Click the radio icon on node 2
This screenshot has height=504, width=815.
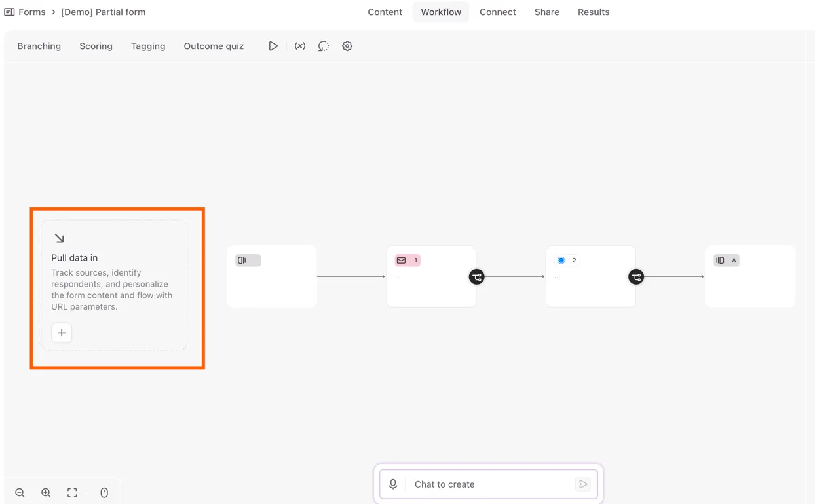coord(561,261)
